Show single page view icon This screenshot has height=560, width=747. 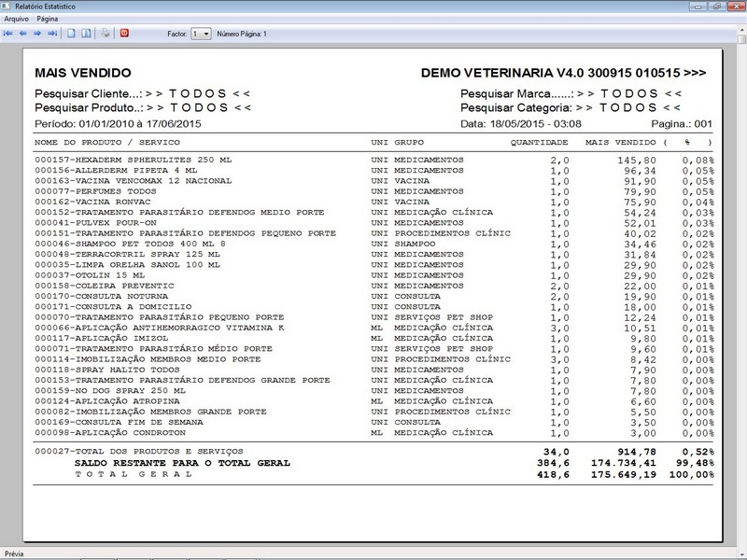tap(72, 34)
